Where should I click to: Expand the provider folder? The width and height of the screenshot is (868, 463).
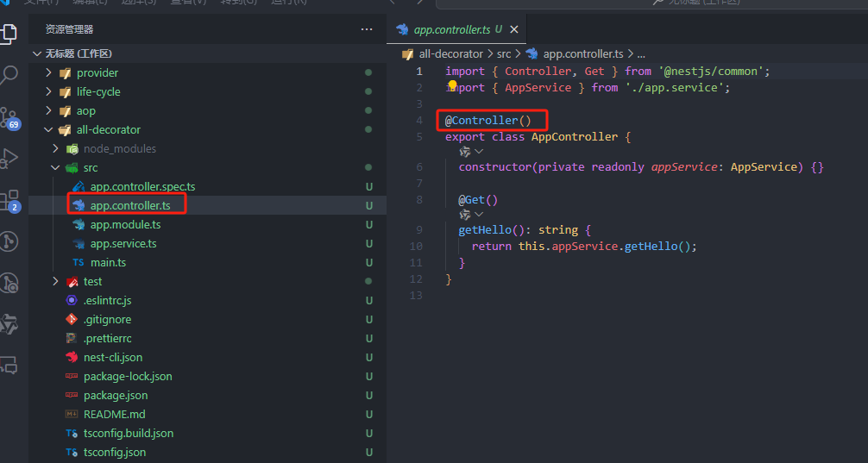tap(48, 73)
